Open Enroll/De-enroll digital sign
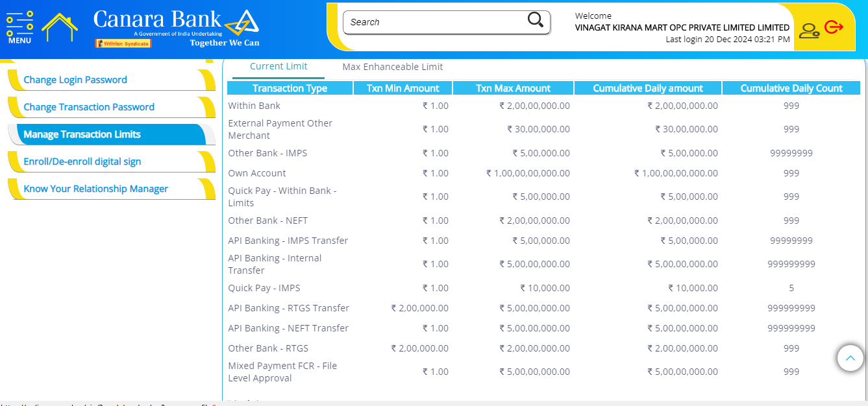This screenshot has height=406, width=868. tap(111, 161)
